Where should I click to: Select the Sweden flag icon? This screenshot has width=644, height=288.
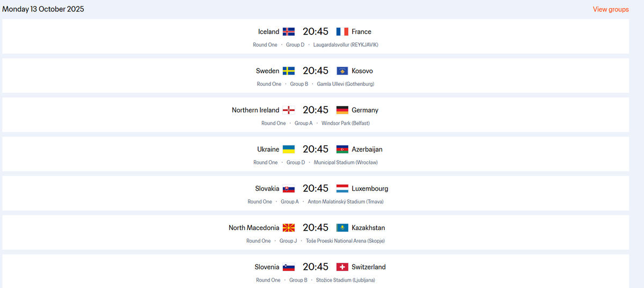click(x=289, y=71)
